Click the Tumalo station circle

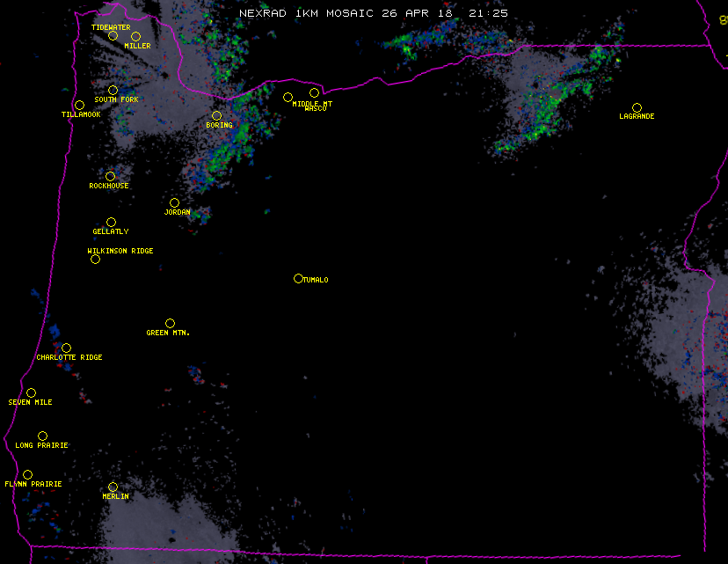(298, 278)
